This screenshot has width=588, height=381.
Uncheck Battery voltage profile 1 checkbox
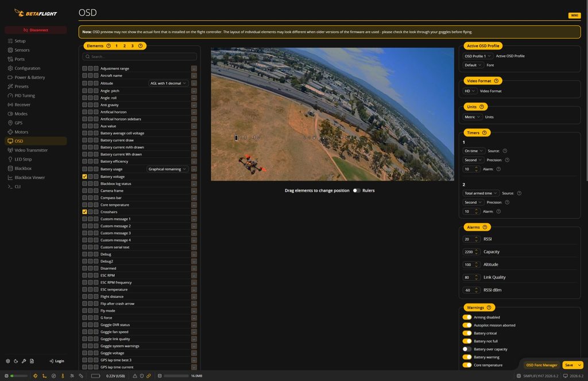tap(85, 177)
